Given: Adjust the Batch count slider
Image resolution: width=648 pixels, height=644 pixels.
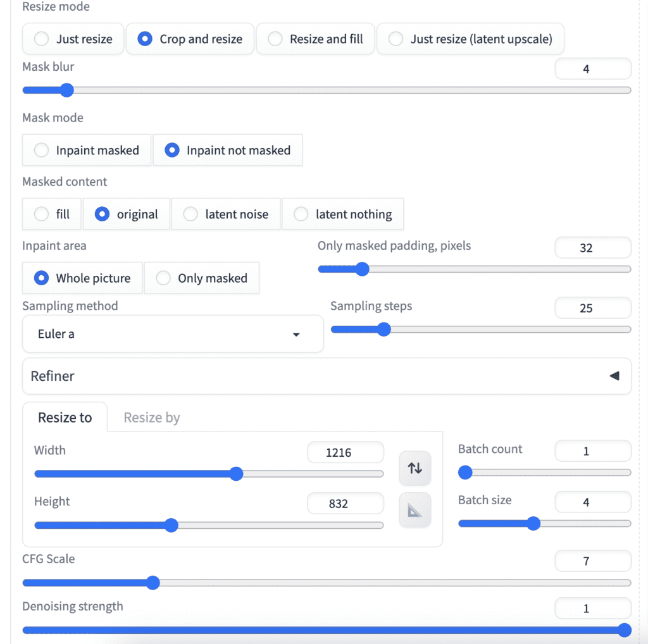Looking at the screenshot, I should coord(545,472).
